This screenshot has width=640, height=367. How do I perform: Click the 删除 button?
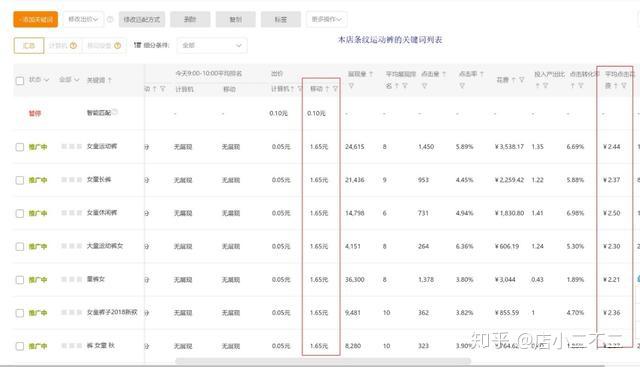(190, 19)
